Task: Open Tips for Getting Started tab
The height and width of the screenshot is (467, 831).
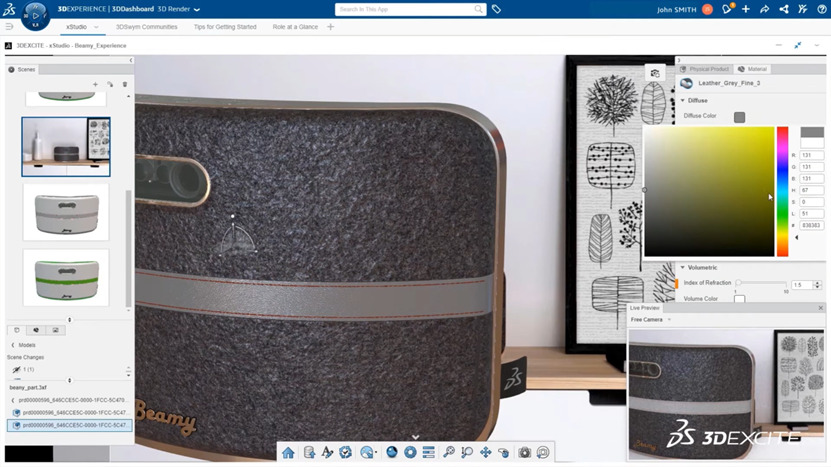Action: point(225,27)
